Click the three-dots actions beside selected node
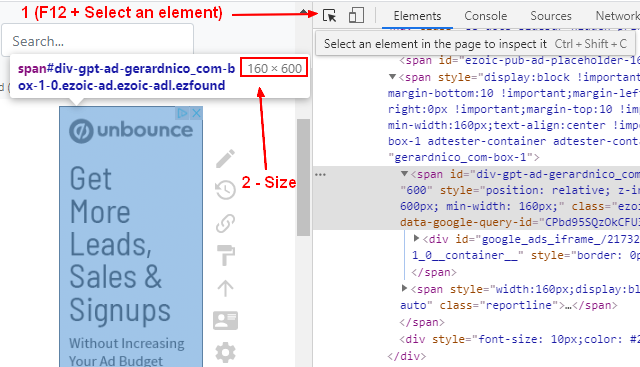 (x=320, y=175)
